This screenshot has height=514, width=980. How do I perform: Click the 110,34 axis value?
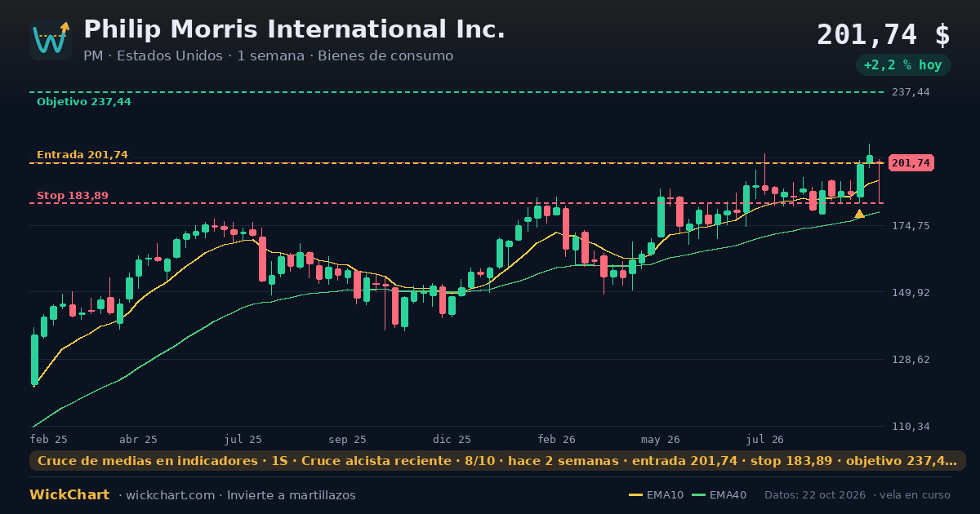tap(911, 427)
